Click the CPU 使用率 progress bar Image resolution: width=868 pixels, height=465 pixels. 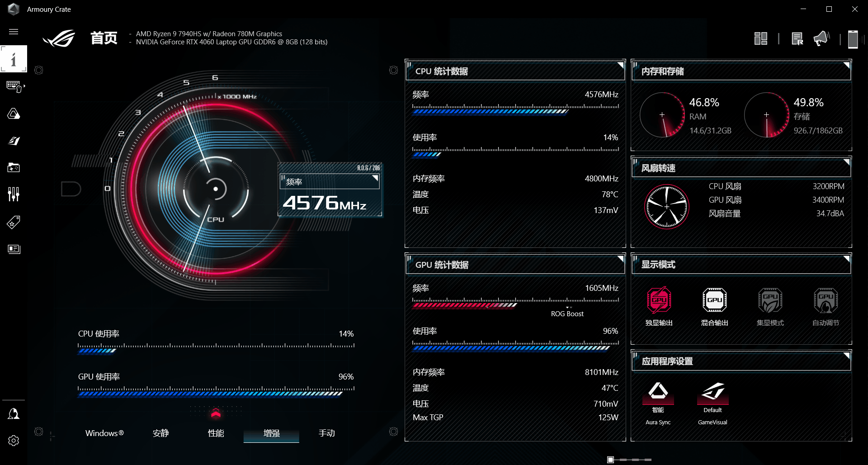[216, 348]
